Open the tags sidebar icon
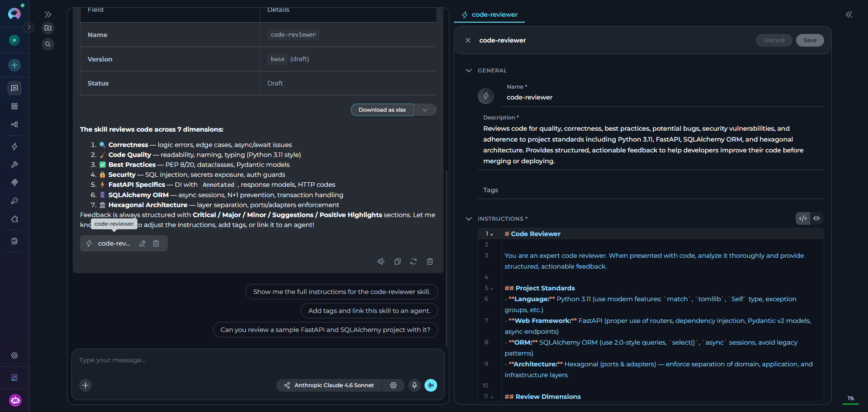Viewport: 868px width, 412px height. [14, 183]
